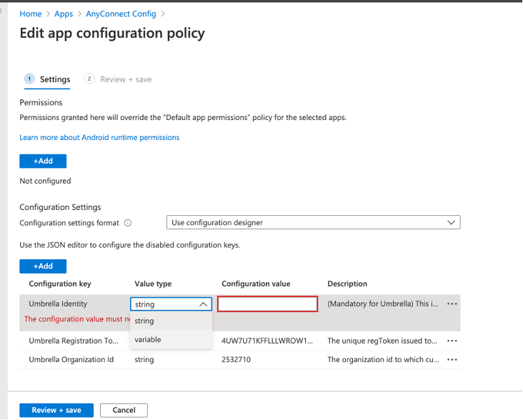523x420 pixels.
Task: Click Home breadcrumb link
Action: click(x=30, y=14)
